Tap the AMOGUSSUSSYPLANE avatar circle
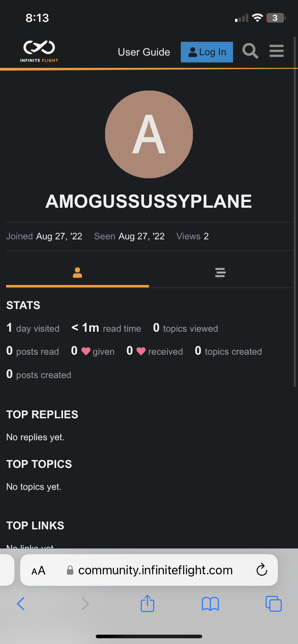298x644 pixels. (x=149, y=134)
